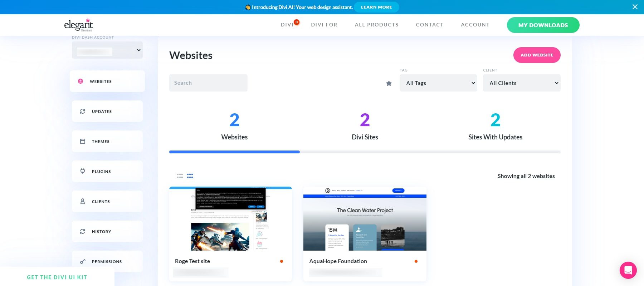The width and height of the screenshot is (644, 286).
Task: Click the blue tab indicator bar
Action: (x=234, y=152)
